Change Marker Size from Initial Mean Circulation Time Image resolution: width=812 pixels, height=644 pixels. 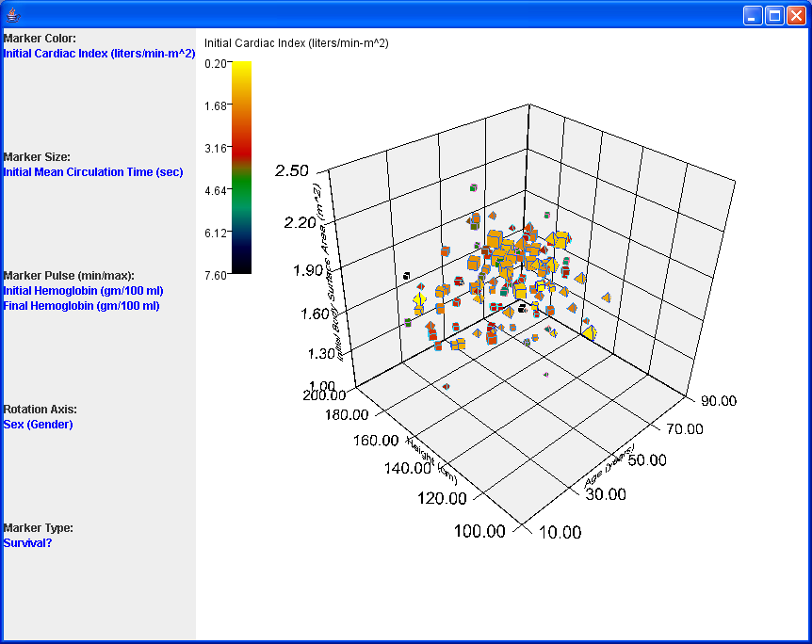[x=93, y=172]
